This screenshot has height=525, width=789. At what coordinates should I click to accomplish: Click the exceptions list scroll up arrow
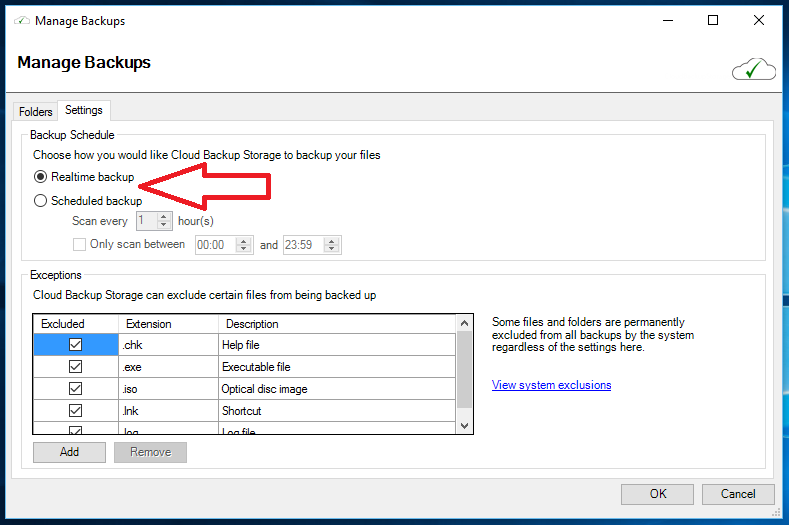[464, 323]
